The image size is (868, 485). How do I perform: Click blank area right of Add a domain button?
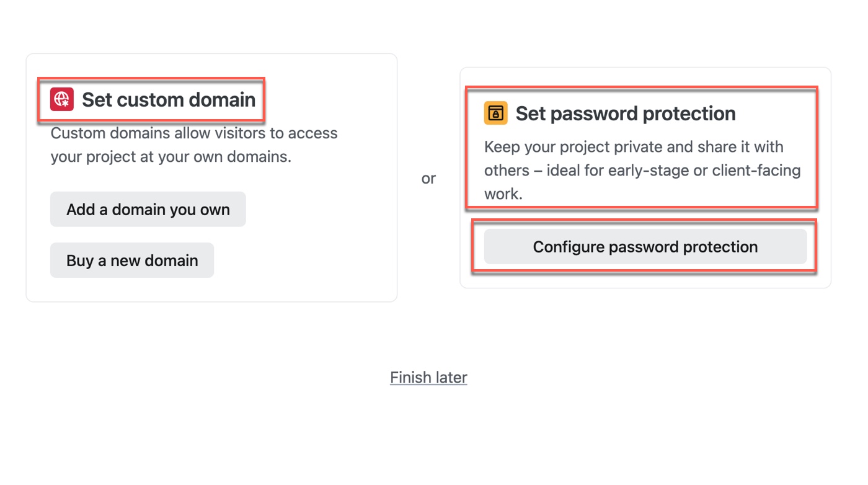316,210
